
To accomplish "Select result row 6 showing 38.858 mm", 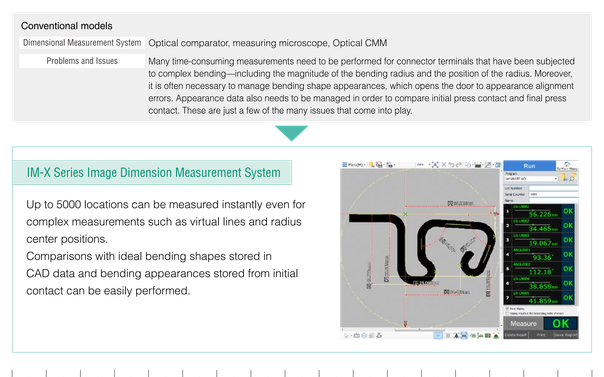I will pyautogui.click(x=539, y=283).
